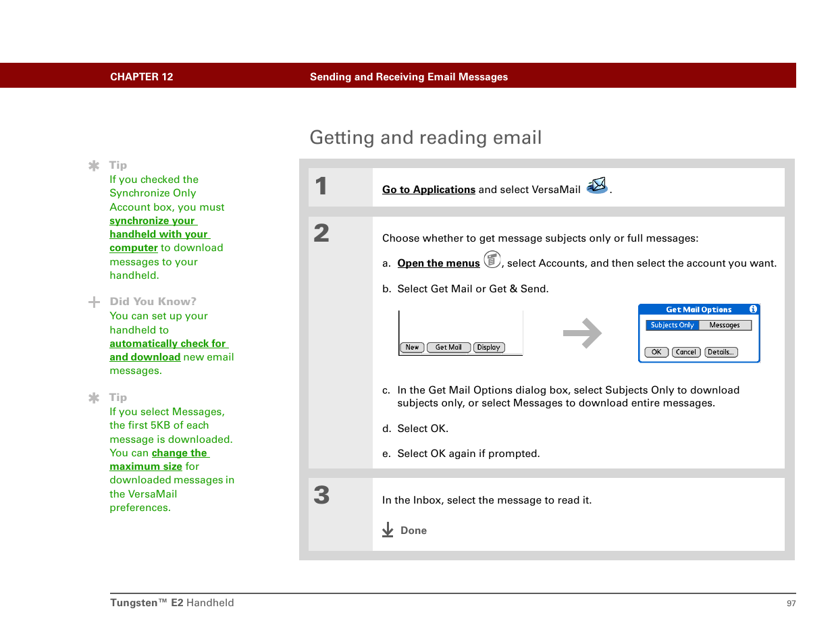Screen dimensions: 834x644
Task: Click the Done down-arrow icon
Action: click(388, 530)
